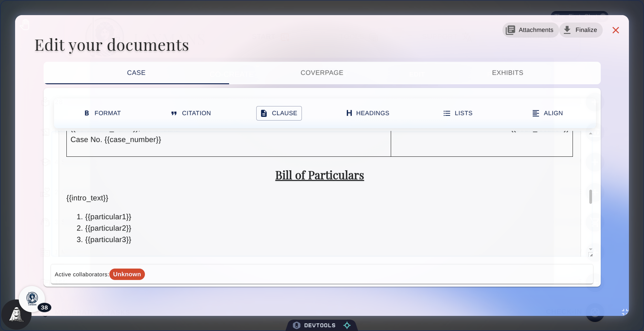644x331 pixels.
Task: Click the DevTools shield icon
Action: (297, 325)
